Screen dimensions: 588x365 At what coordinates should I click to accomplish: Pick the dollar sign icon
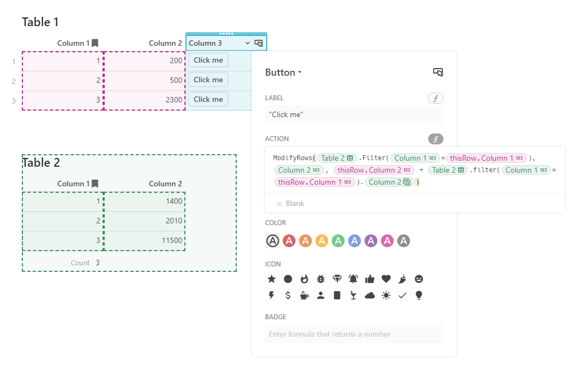288,295
